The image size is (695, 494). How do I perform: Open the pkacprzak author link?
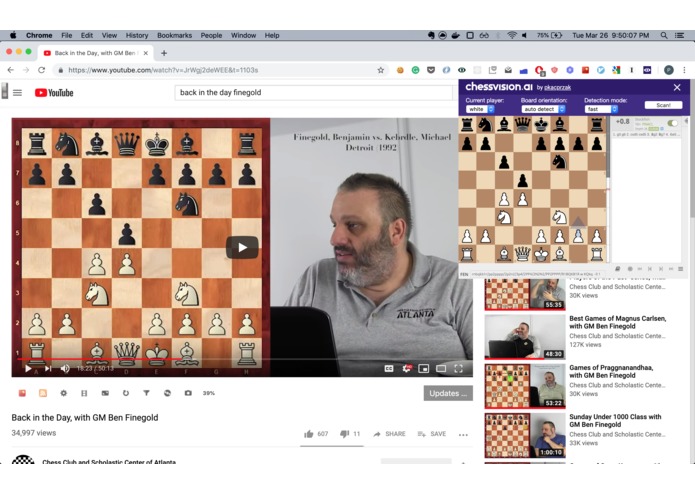click(x=558, y=88)
